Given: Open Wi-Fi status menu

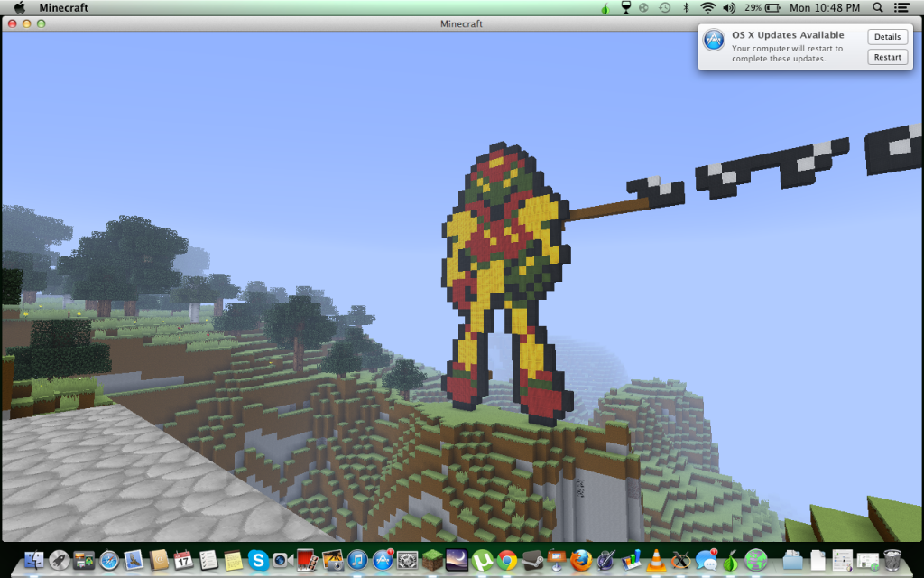Looking at the screenshot, I should pos(707,7).
